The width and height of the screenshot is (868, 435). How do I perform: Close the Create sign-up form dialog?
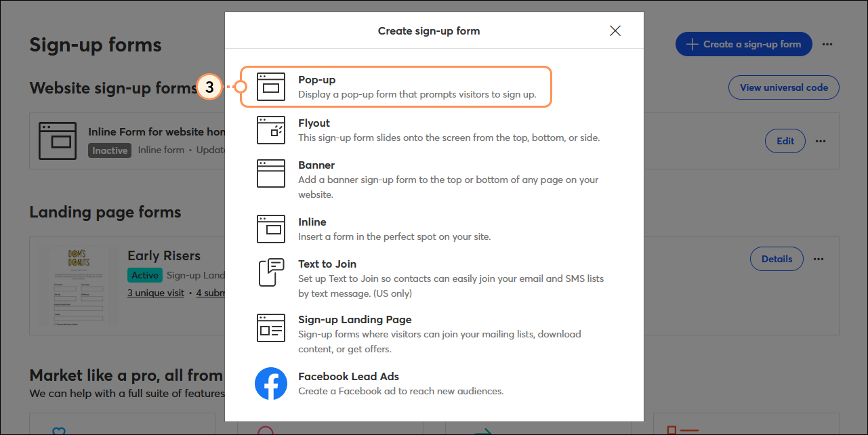click(615, 30)
